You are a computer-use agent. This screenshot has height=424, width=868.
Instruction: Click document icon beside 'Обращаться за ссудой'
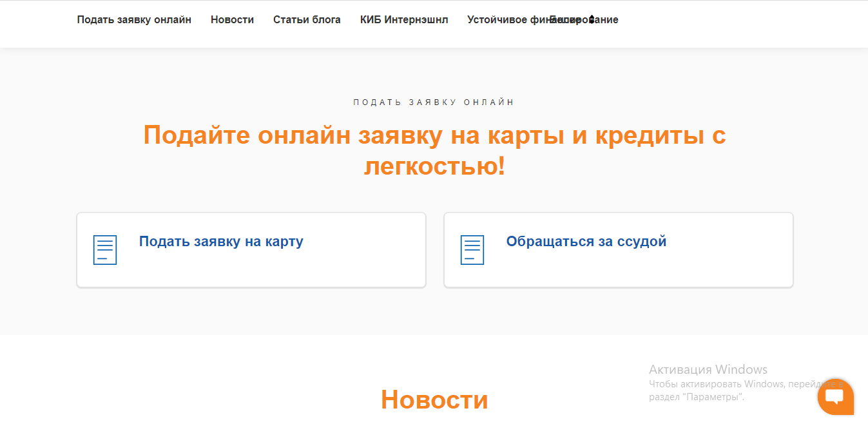pyautogui.click(x=472, y=249)
